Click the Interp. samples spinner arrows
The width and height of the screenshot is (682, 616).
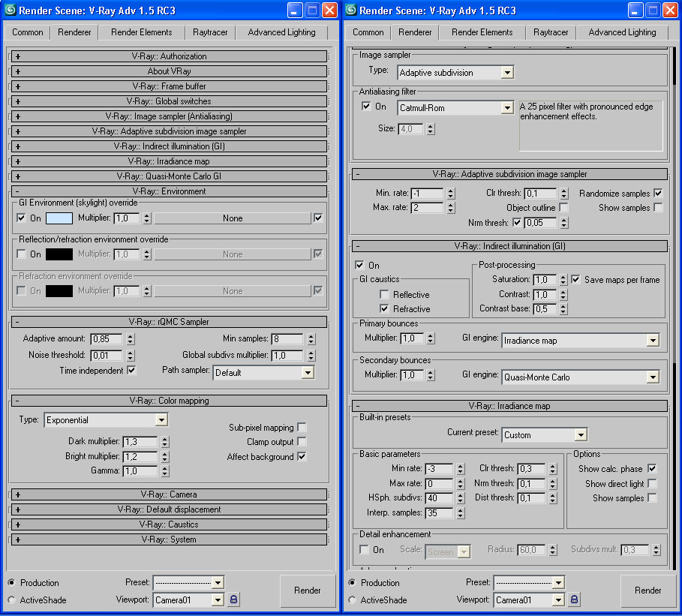coord(461,513)
